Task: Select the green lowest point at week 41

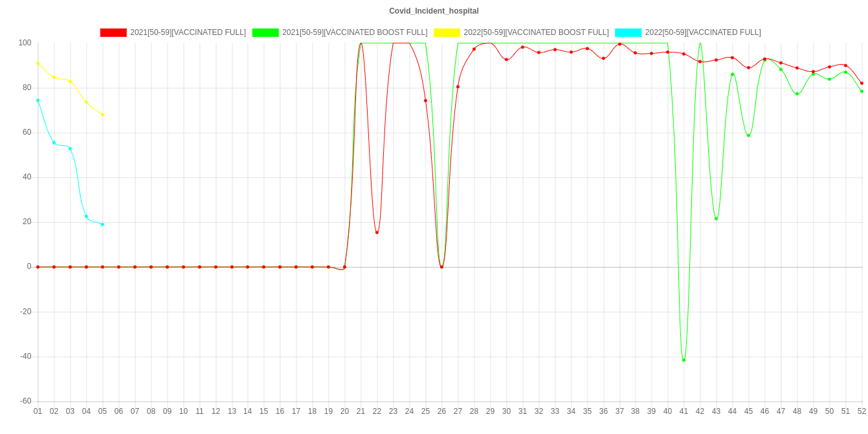Action: [x=684, y=360]
